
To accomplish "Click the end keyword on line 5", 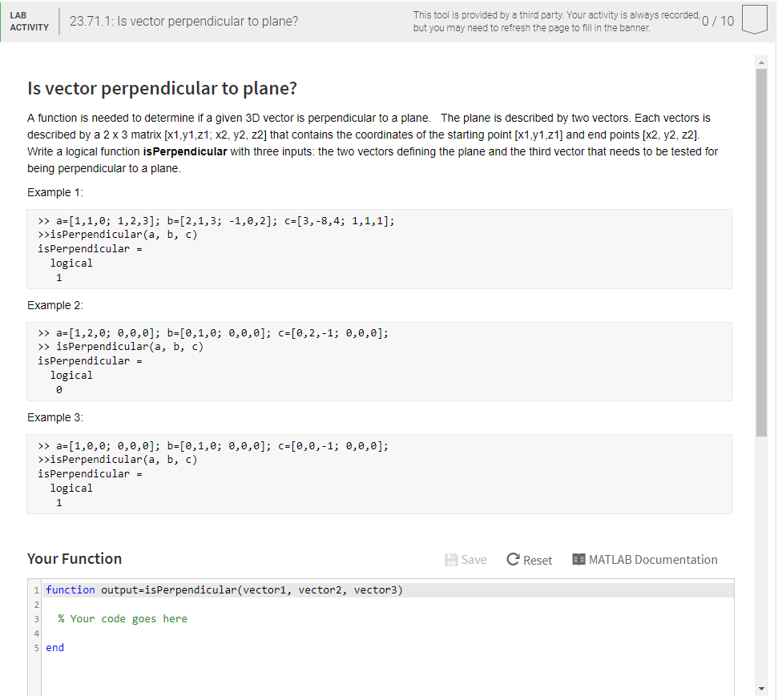I will tap(54, 647).
